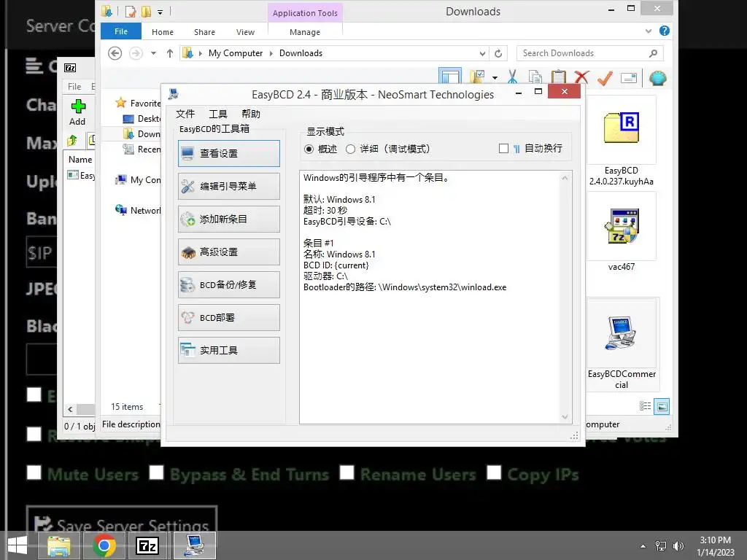
Task: Click Explorer Forward navigation arrow
Action: click(x=136, y=52)
